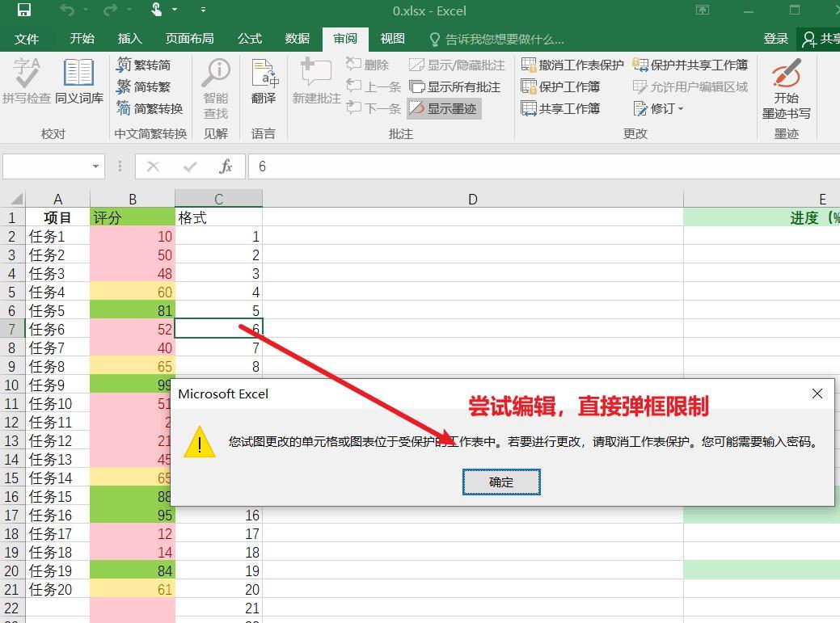The height and width of the screenshot is (623, 840).
Task: Click 简转繁 conversion button
Action: click(x=144, y=86)
